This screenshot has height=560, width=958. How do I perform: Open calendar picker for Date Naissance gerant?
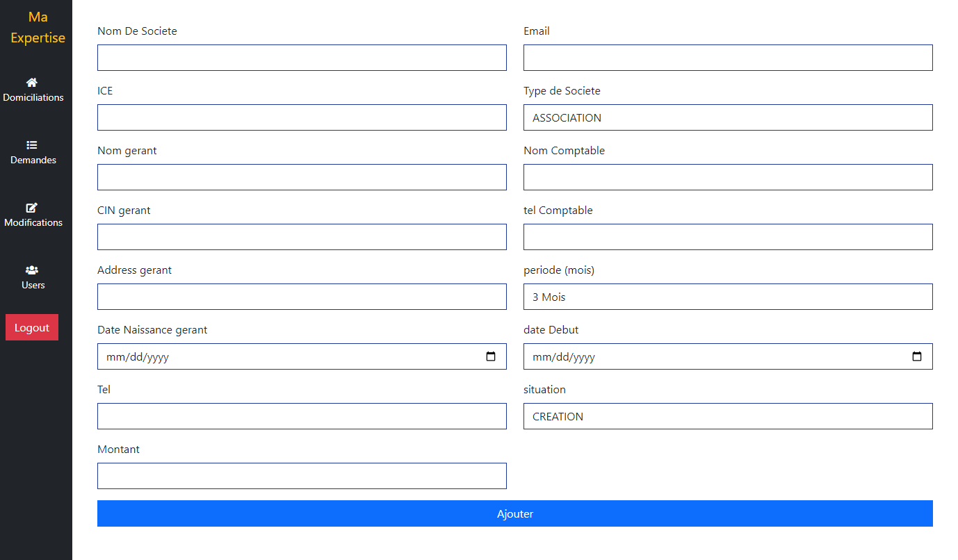click(491, 356)
